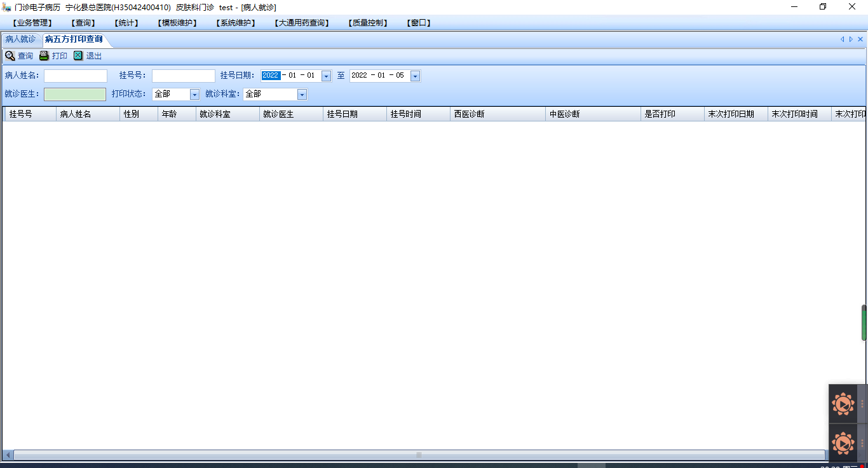Open the 业务管理 menu
Screen dimensions: 868x468
click(x=32, y=23)
